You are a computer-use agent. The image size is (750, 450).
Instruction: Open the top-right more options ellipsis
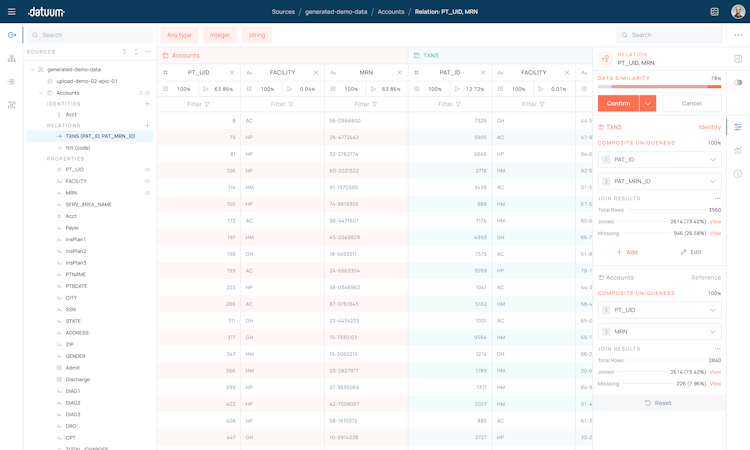pos(738,35)
